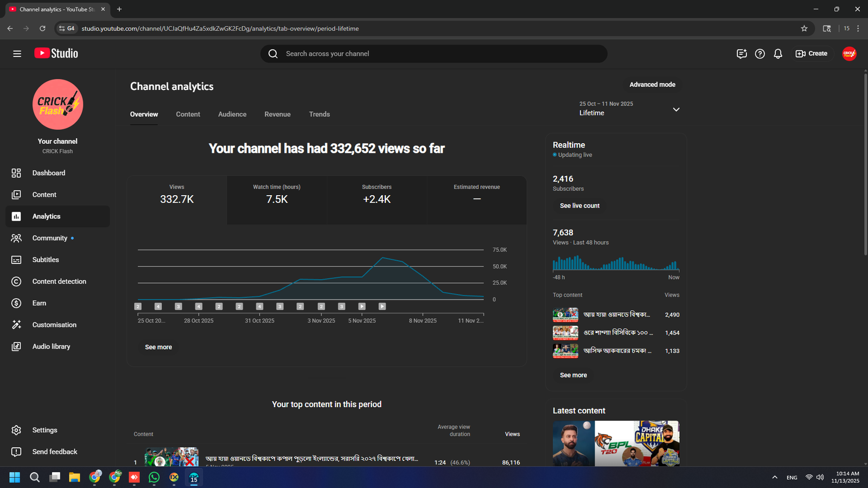This screenshot has height=488, width=868.
Task: Open the account avatar menu in the header
Action: pos(849,54)
